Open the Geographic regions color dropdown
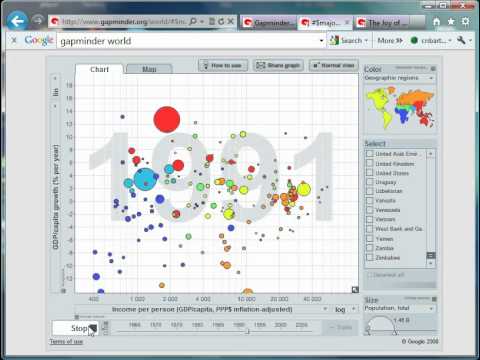 click(400, 78)
